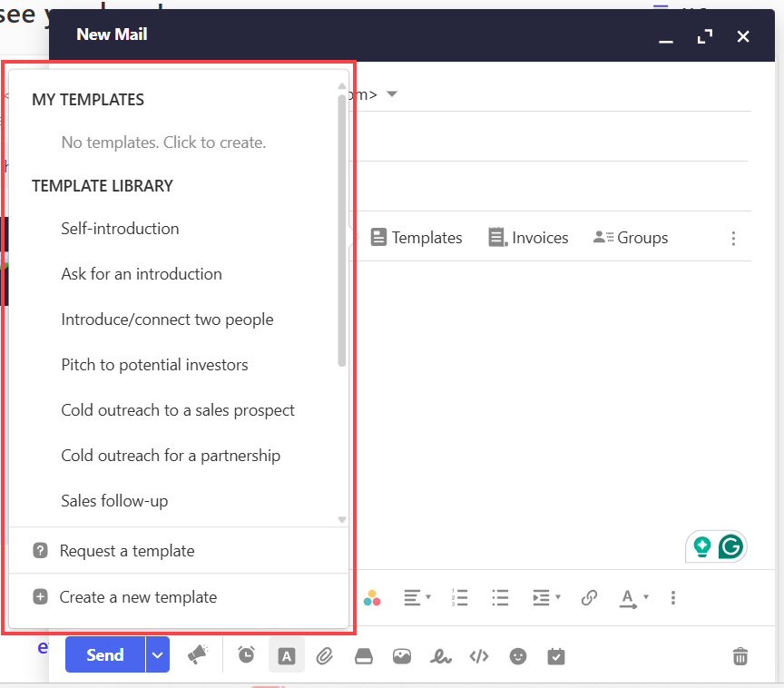Toggle the text formatting A icon

coord(287,656)
